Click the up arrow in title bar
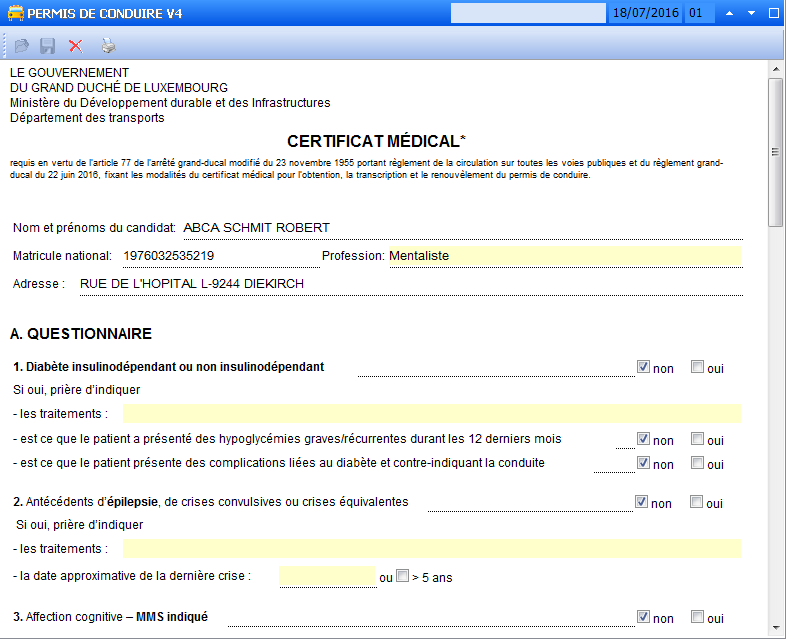786x639 pixels. pos(729,14)
